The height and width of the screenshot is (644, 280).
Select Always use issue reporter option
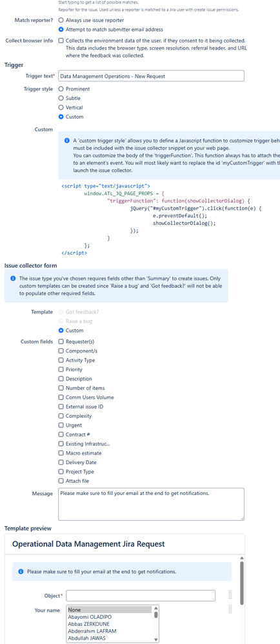tap(61, 20)
